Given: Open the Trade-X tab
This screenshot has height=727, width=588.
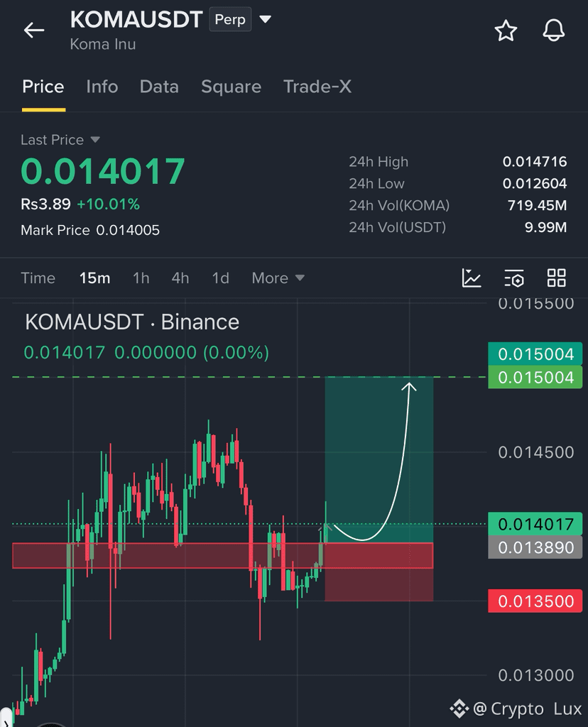Looking at the screenshot, I should [x=317, y=87].
